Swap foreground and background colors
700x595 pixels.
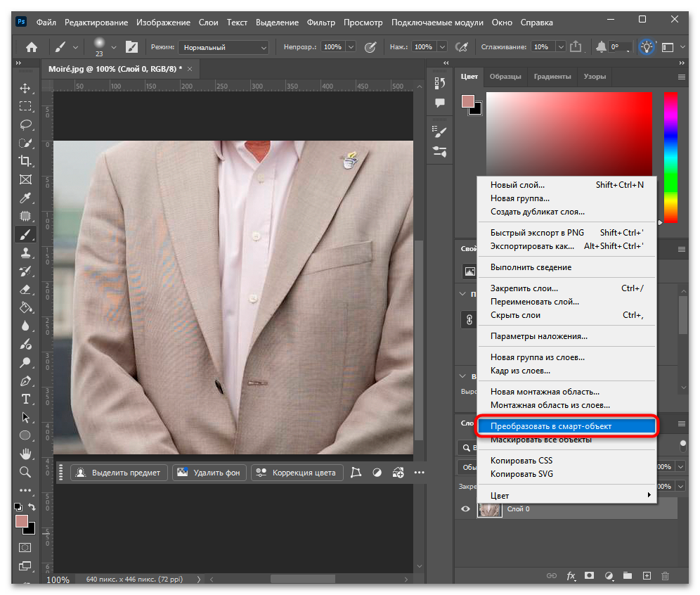[x=32, y=507]
